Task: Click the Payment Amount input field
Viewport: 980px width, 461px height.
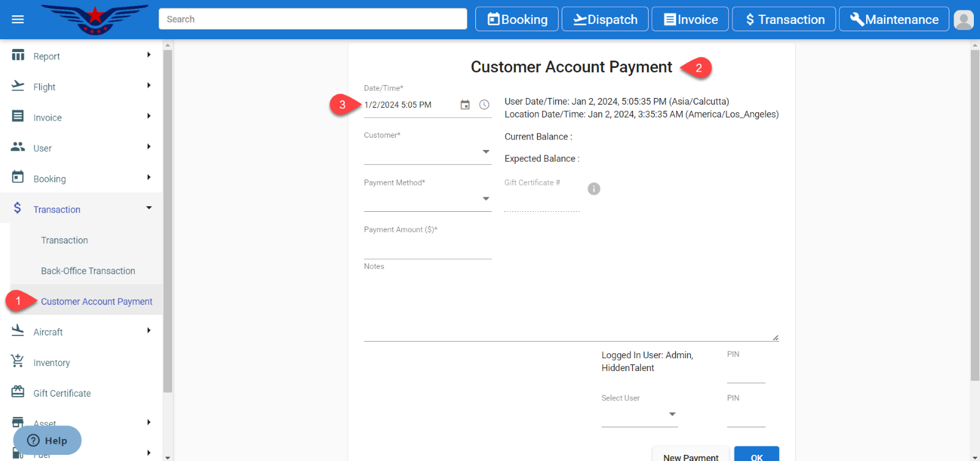Action: pyautogui.click(x=428, y=248)
